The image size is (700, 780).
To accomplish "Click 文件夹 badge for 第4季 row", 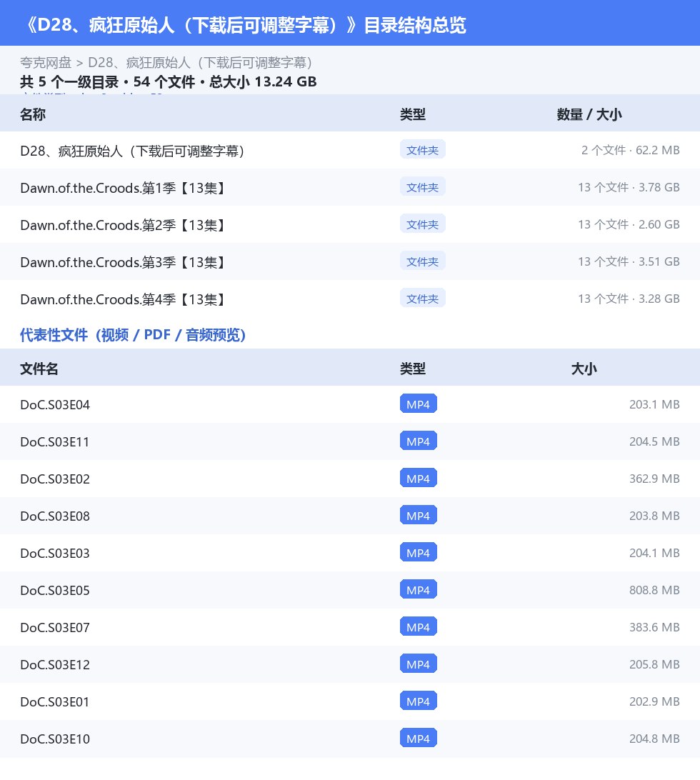I will [x=422, y=299].
